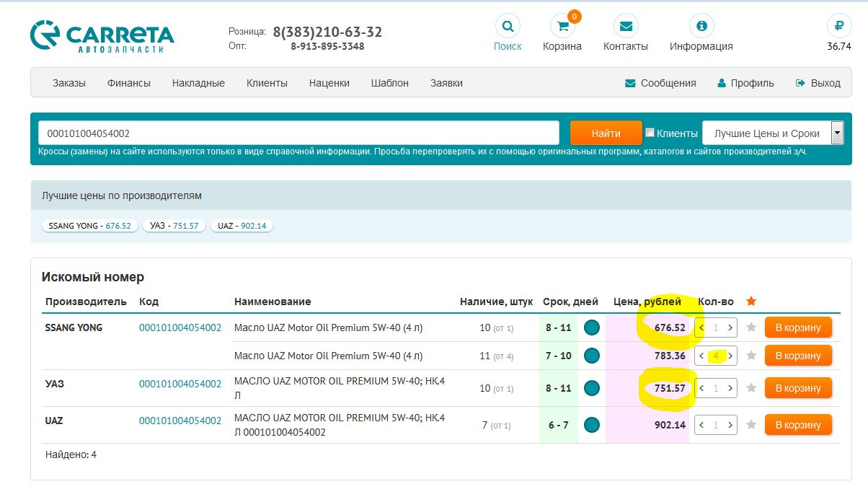Decrease quantity in the 676.52 row
The height and width of the screenshot is (497, 868).
click(x=701, y=327)
